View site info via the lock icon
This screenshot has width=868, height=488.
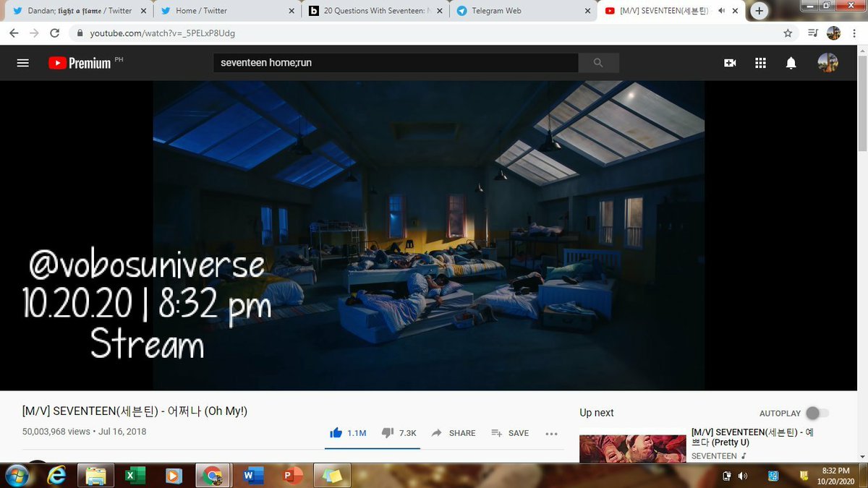click(80, 33)
